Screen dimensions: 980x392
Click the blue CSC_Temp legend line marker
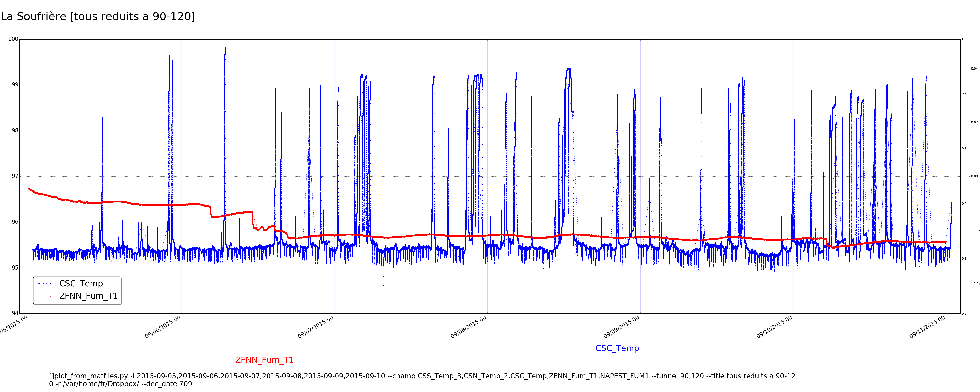coord(44,284)
